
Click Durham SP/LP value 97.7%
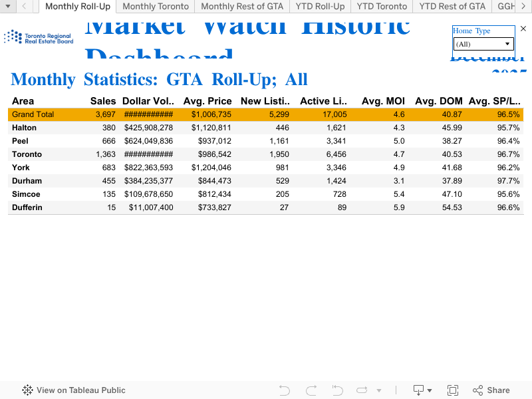508,181
